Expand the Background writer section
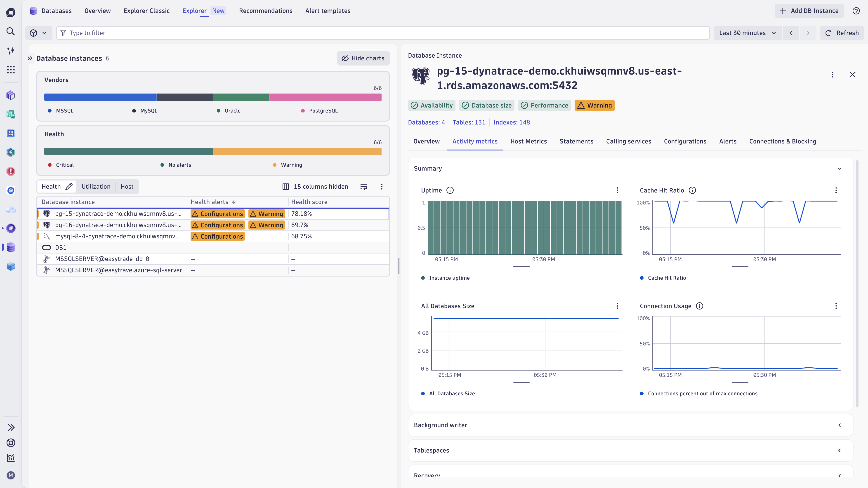This screenshot has height=488, width=868. (x=630, y=425)
